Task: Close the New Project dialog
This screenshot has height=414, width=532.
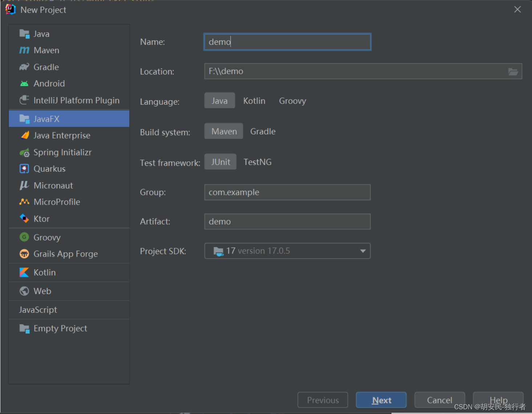Action: coord(517,9)
